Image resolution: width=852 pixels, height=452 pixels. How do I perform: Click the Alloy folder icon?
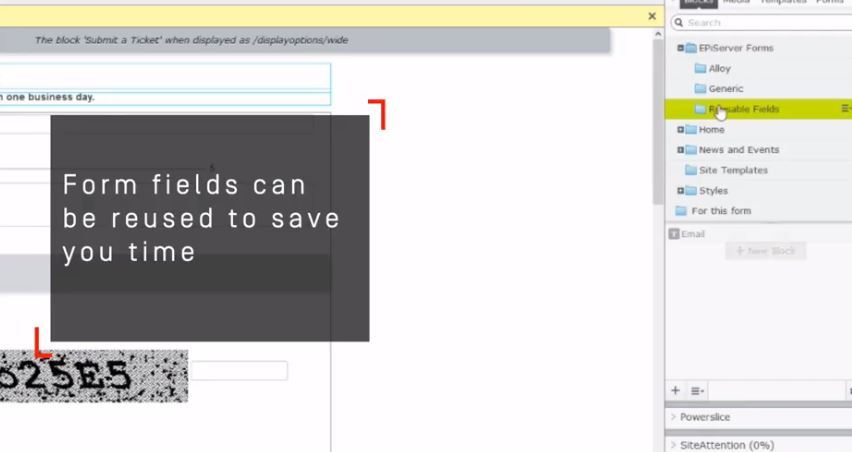pos(700,69)
